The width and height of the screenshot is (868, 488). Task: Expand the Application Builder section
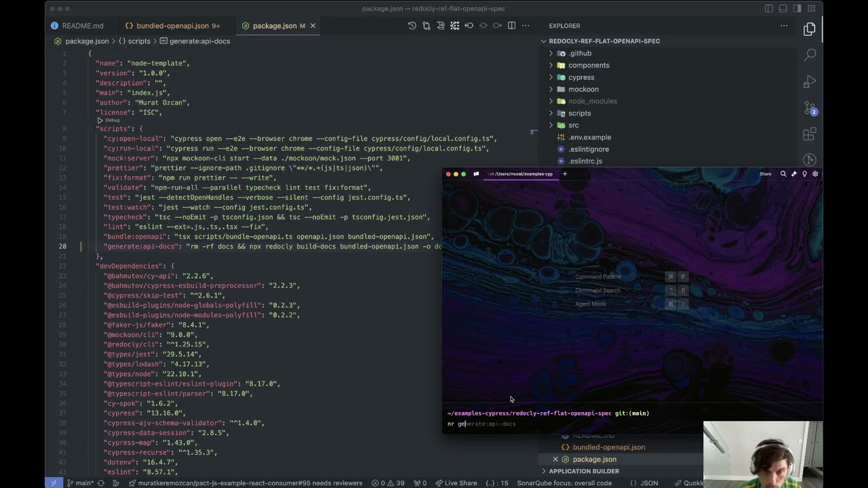coord(584,471)
